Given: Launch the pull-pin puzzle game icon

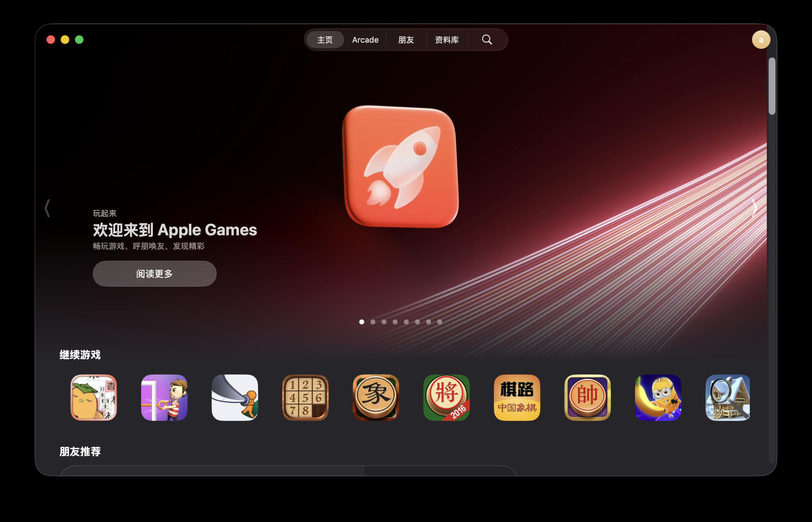Looking at the screenshot, I should 164,397.
